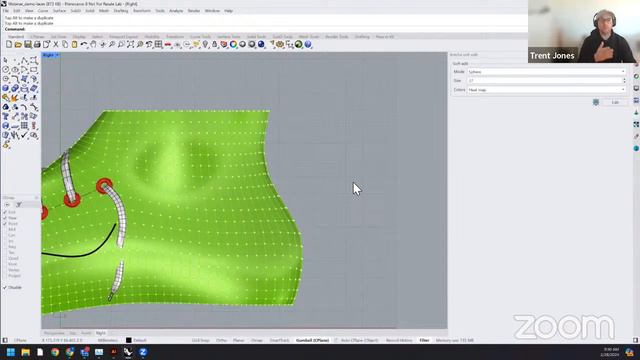Click the Print icon in toolbar
The image size is (640, 360).
point(37,44)
